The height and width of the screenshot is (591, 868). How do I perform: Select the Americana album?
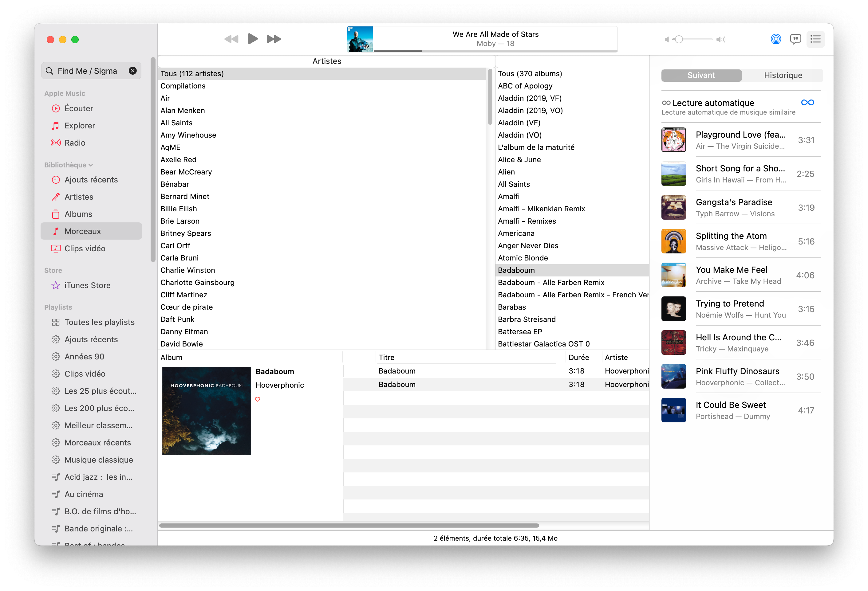[x=572, y=233]
